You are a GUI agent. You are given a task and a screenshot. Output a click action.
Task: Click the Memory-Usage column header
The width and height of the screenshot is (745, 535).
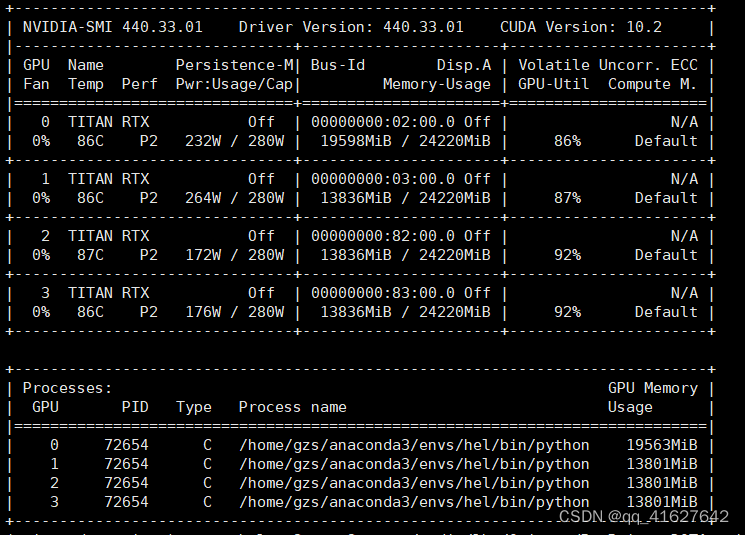(x=437, y=84)
